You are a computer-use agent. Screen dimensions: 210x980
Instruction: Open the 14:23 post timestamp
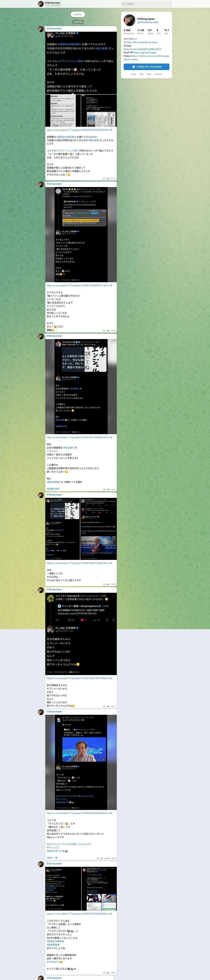pyautogui.click(x=113, y=331)
